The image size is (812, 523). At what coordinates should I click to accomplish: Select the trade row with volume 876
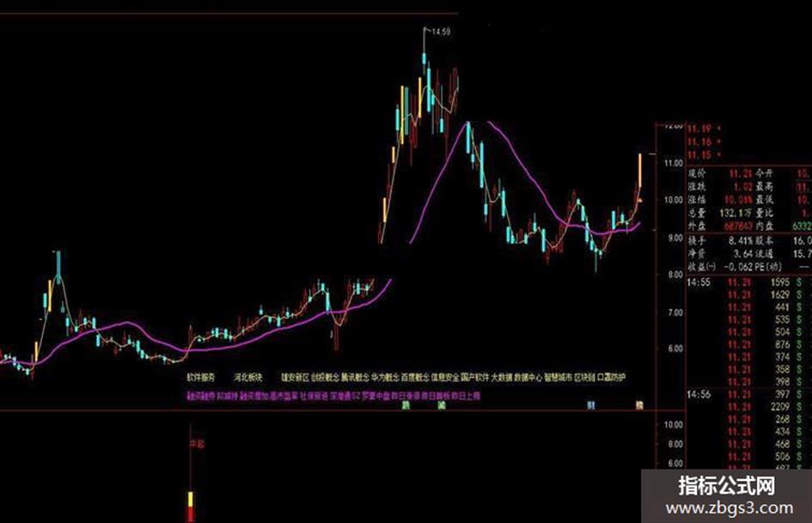749,345
